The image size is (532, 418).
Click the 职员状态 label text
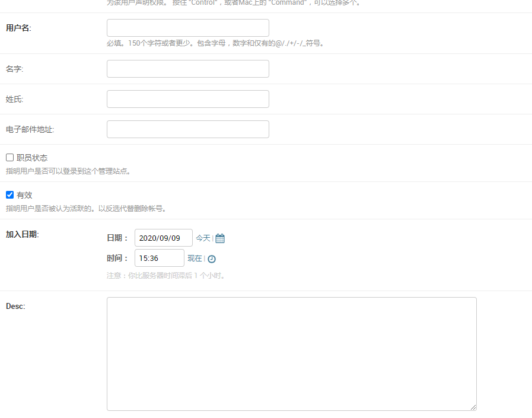click(x=32, y=158)
